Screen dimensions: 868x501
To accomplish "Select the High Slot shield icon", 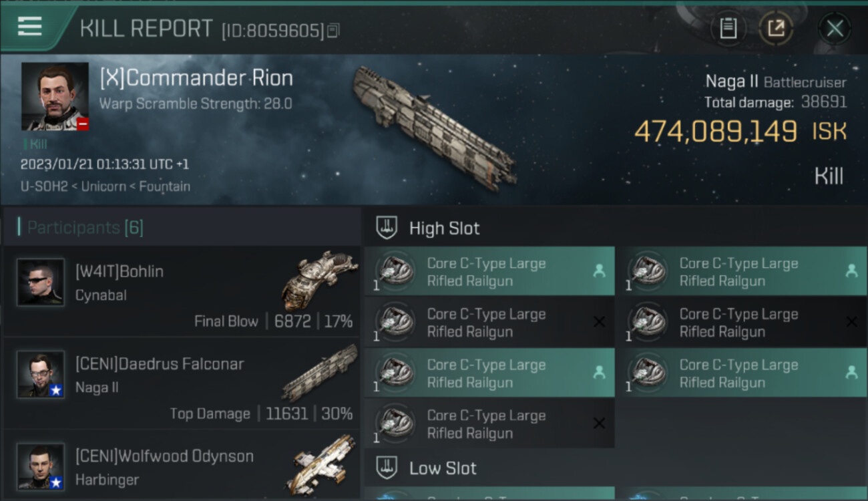I will coord(387,228).
